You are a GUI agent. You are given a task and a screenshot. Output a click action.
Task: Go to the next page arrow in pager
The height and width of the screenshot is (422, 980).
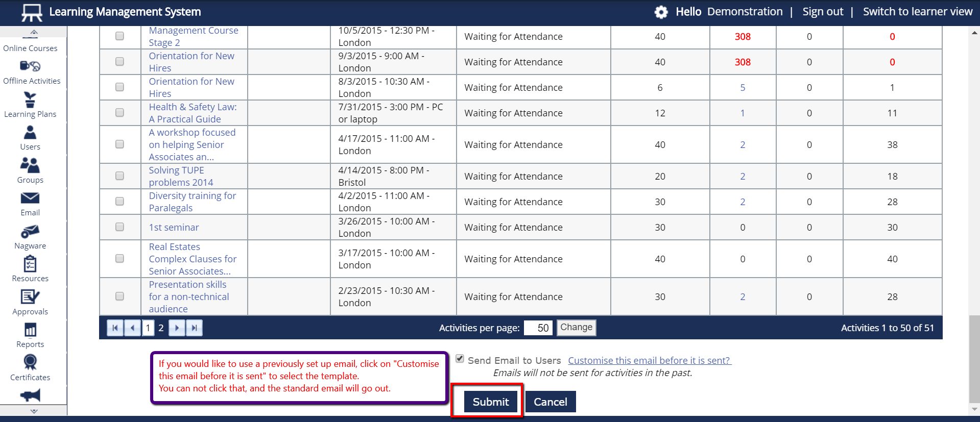pos(177,328)
